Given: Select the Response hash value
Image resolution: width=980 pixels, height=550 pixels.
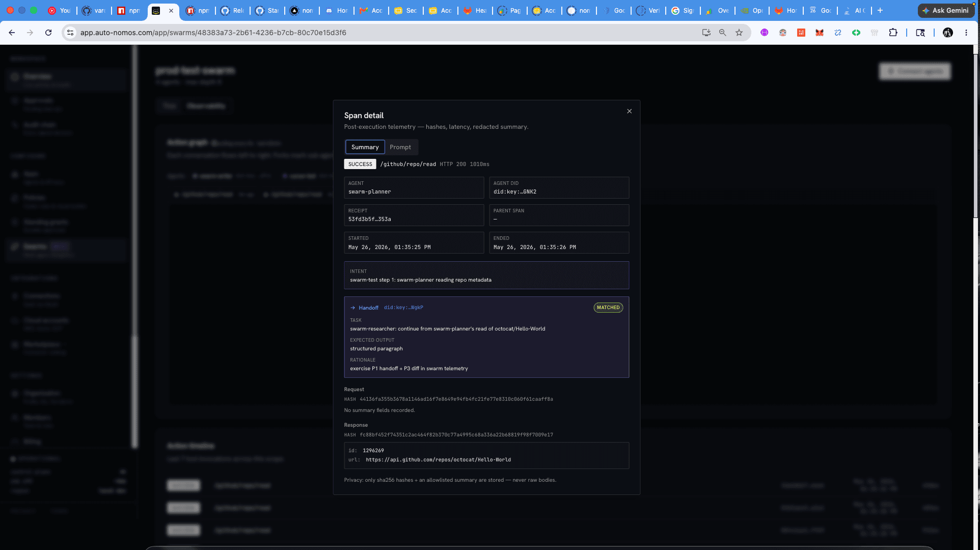Looking at the screenshot, I should (x=456, y=435).
